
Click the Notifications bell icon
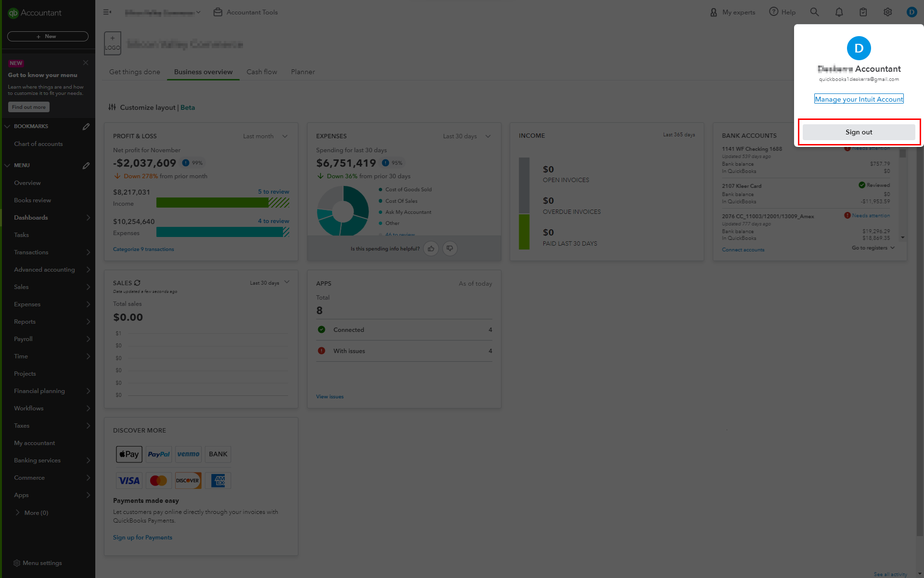pyautogui.click(x=839, y=12)
